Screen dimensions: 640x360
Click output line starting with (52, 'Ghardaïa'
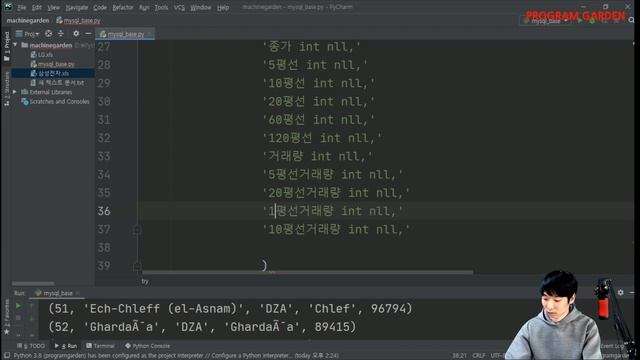coord(202,327)
